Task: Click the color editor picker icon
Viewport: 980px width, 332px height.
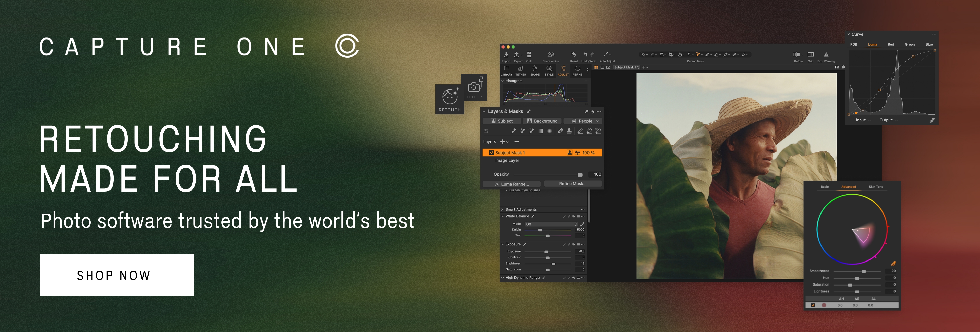Action: point(893,264)
